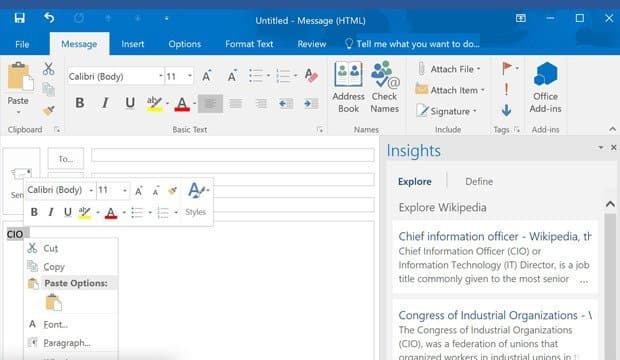Toggle Underline in the ribbon

[x=130, y=103]
